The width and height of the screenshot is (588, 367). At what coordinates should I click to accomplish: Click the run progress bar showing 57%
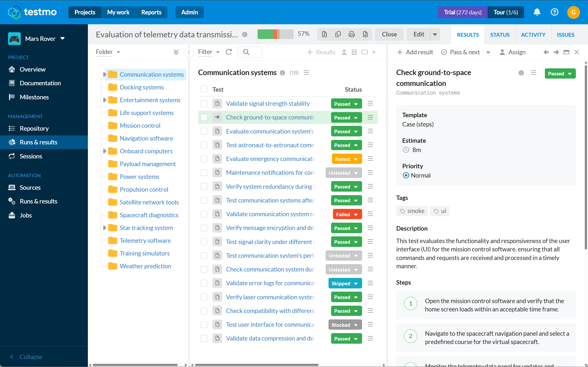pos(275,34)
